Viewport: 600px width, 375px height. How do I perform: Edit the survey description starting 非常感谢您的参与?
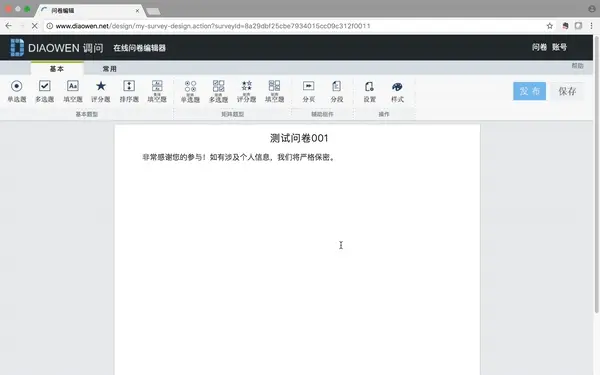click(x=238, y=157)
